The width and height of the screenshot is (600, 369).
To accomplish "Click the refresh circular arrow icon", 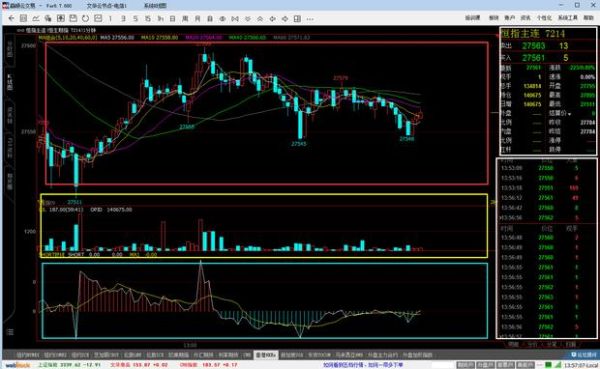I will [85, 18].
